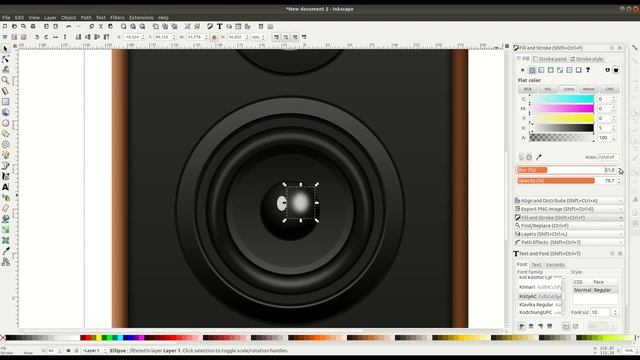Rotate selection 90 degrees counter-clockwise
The height and width of the screenshot is (360, 640).
tap(37, 37)
